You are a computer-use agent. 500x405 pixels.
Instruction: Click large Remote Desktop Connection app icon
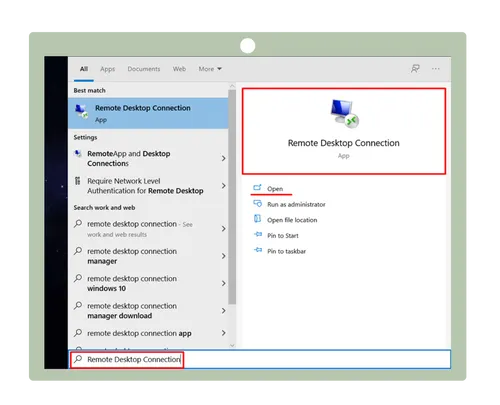coord(344,114)
